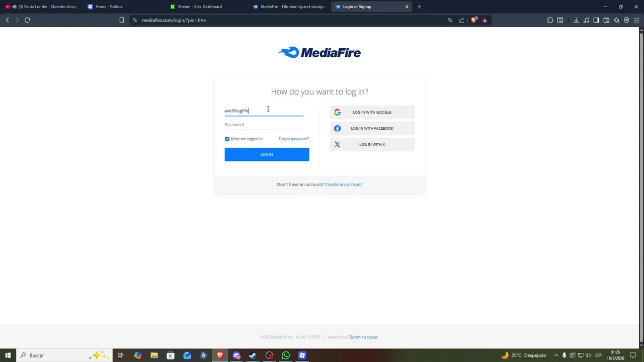Open the media playlist music note icon
Screen dimensions: 644x362
(586, 20)
